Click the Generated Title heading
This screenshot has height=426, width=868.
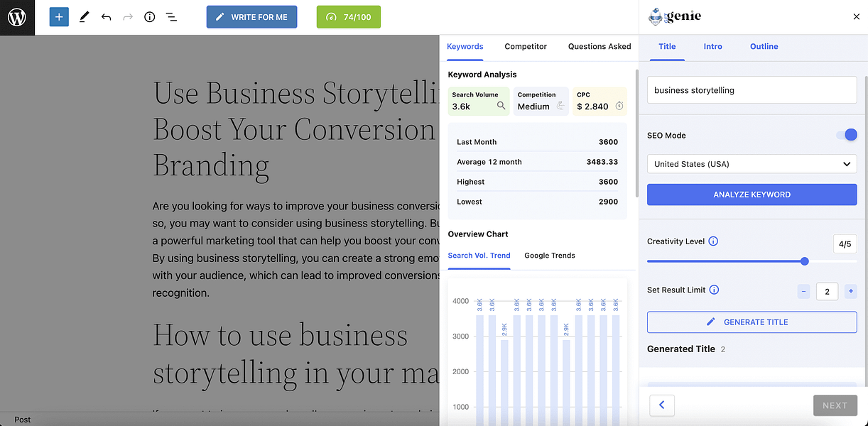click(681, 349)
